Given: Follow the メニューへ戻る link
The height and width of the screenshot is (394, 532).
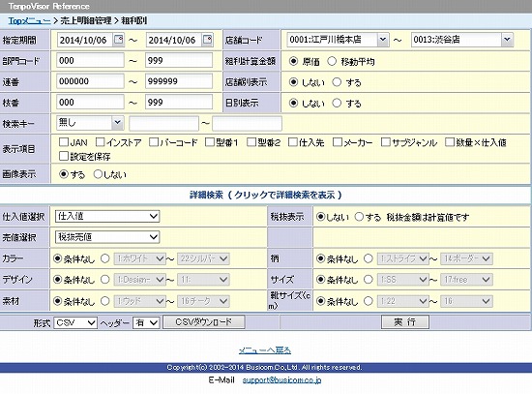Looking at the screenshot, I should [x=265, y=349].
